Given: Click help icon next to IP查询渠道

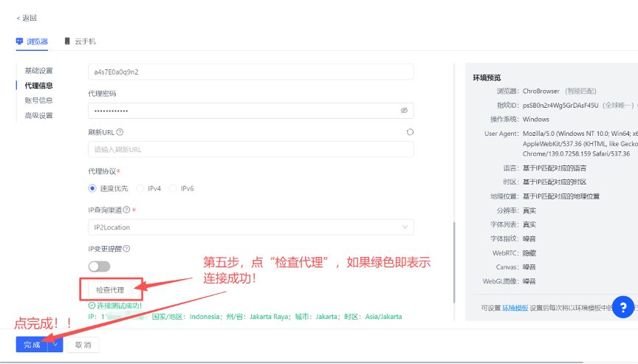Looking at the screenshot, I should click(126, 210).
